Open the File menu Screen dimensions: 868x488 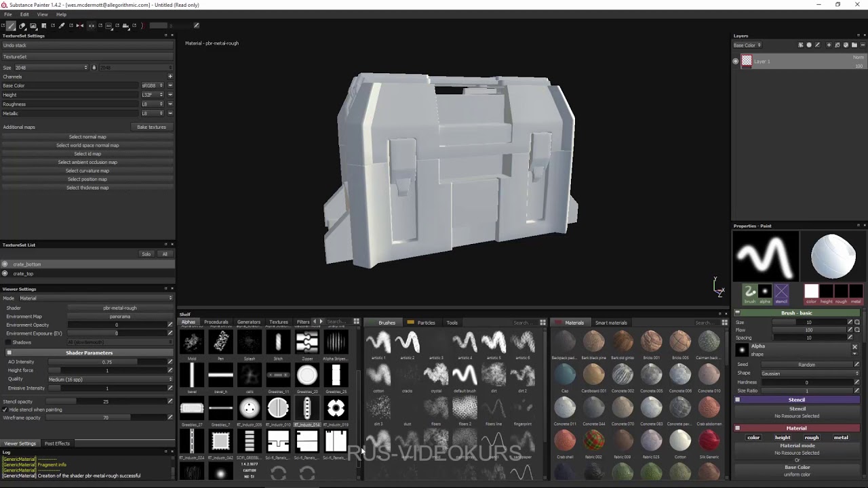8,14
